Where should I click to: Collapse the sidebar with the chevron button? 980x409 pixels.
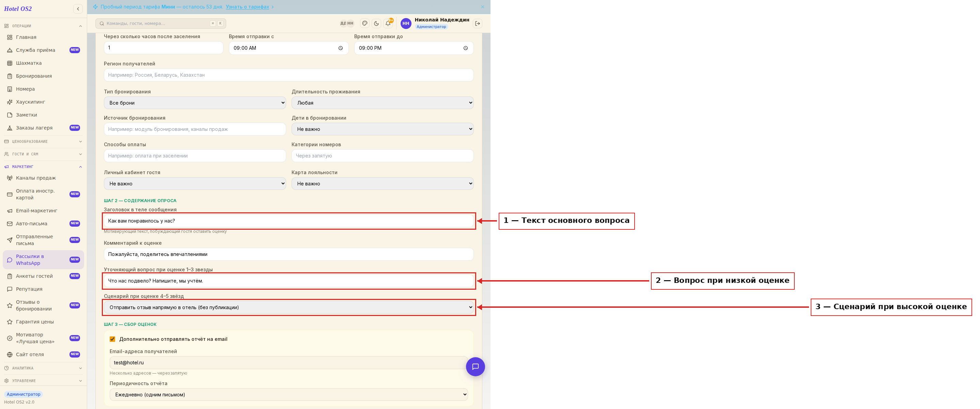(x=78, y=9)
